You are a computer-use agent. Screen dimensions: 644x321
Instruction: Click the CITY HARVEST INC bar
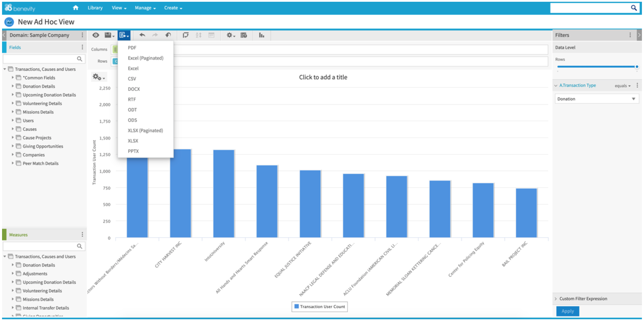(x=181, y=193)
